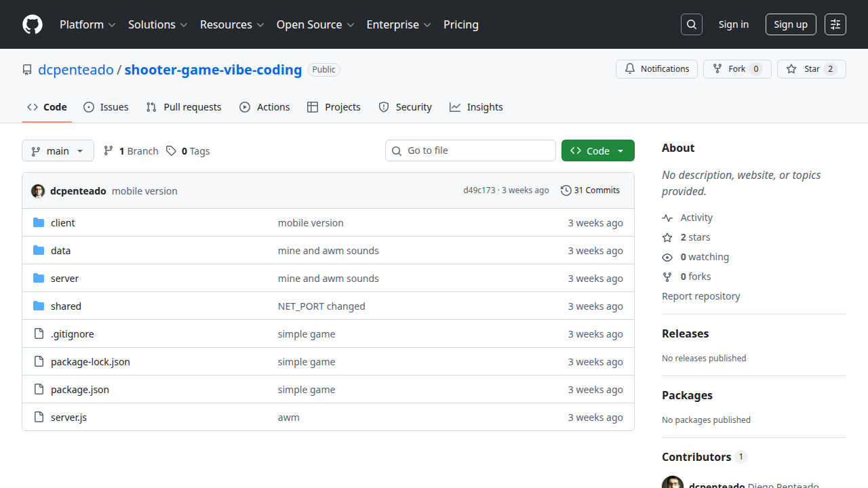Open the .gitignore file

[73, 334]
